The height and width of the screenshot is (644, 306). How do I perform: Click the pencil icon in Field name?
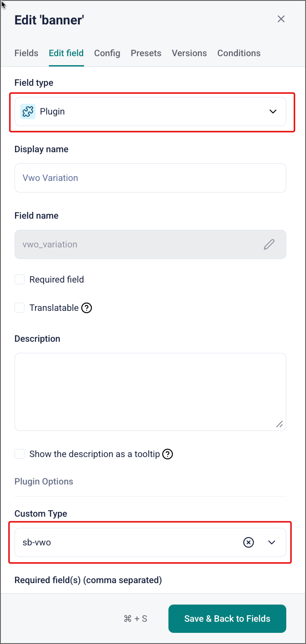(269, 244)
